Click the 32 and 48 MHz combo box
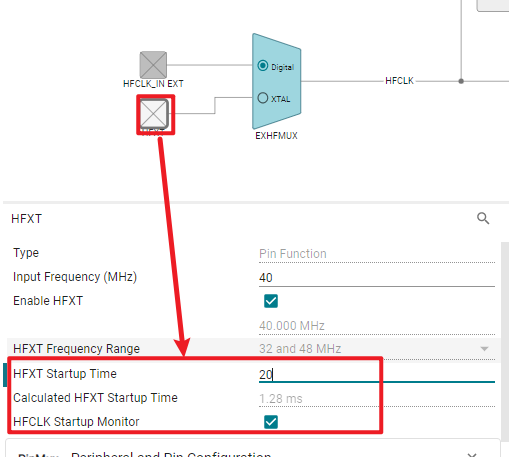The height and width of the screenshot is (457, 509). 377,349
